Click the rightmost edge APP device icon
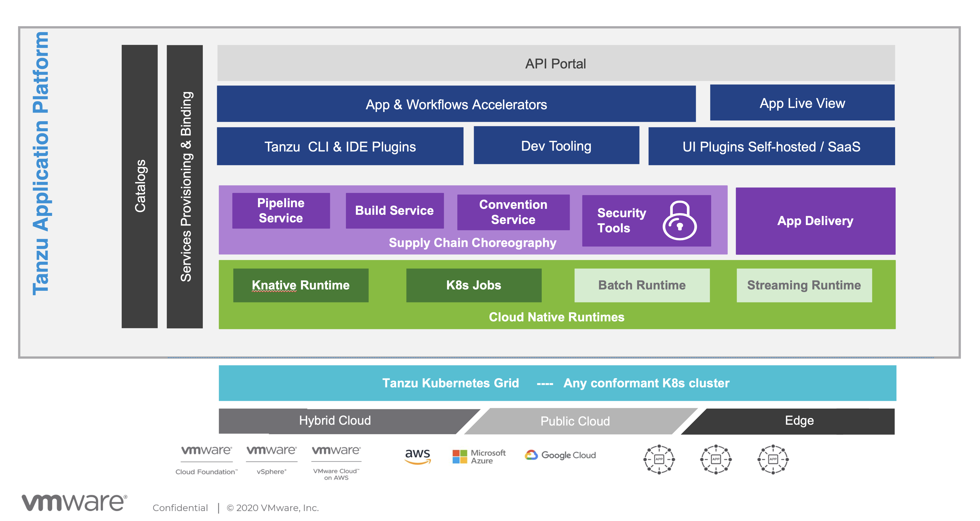This screenshot has height=521, width=980. (x=772, y=459)
